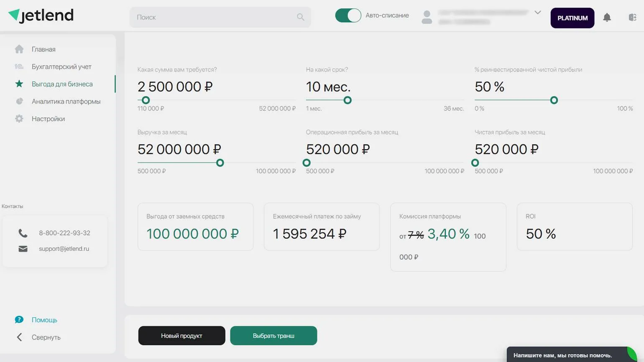Click the gear icon for Настройки
Screen dimensions: 644x362
(19, 119)
